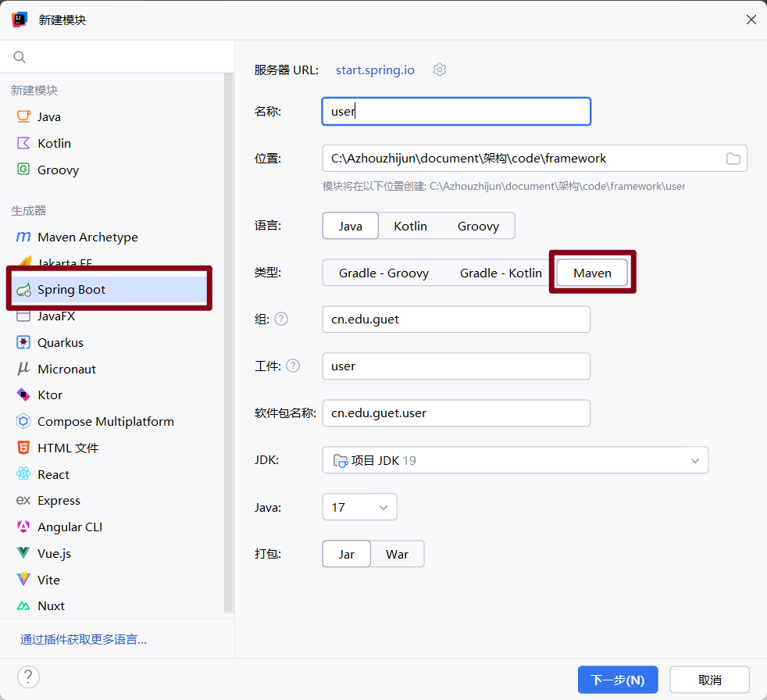Open the JDK dropdown
The height and width of the screenshot is (700, 767).
(515, 460)
